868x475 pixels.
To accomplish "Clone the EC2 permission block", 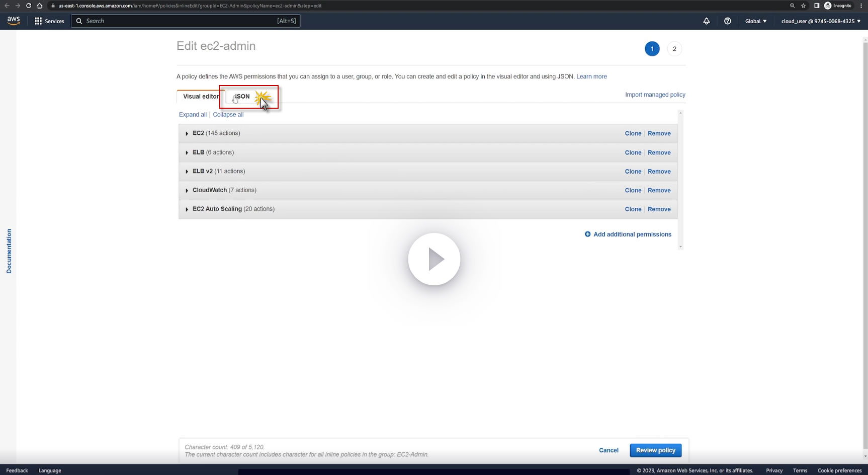I will tap(633, 133).
